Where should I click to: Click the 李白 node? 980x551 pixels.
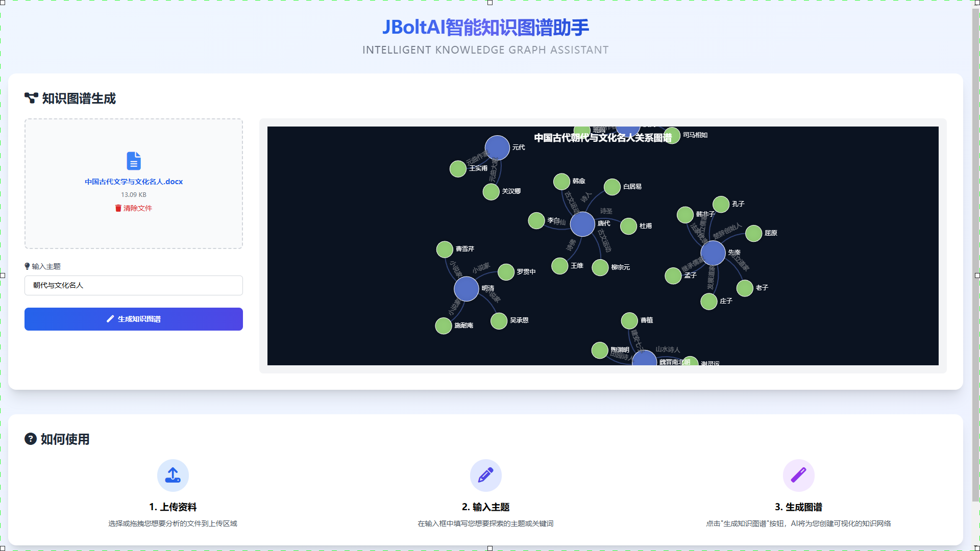pos(536,221)
